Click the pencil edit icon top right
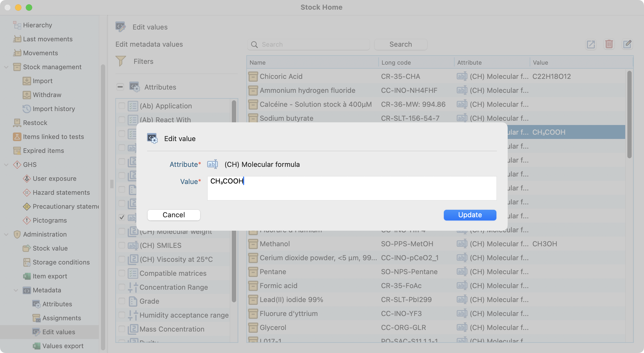 (627, 44)
